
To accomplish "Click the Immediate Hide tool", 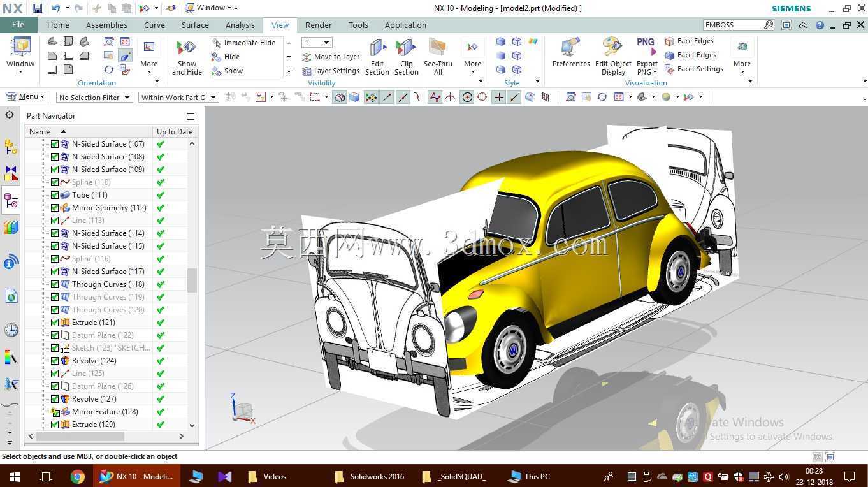I will pyautogui.click(x=243, y=43).
